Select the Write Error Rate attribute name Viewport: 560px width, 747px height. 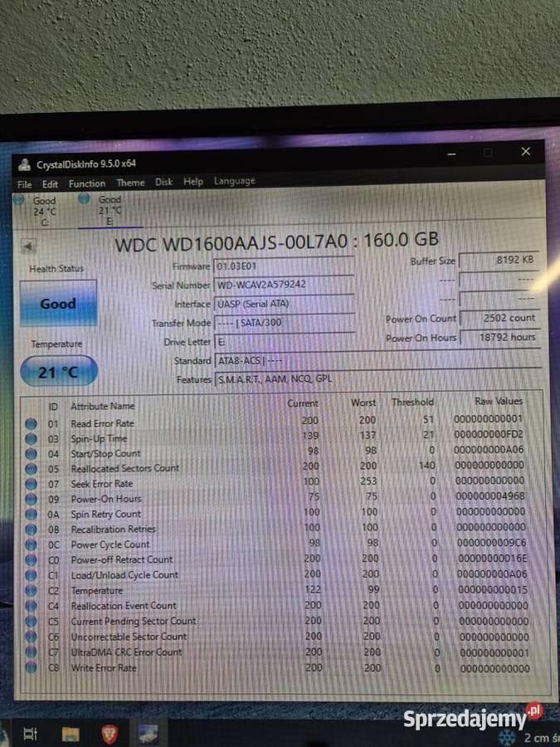click(x=104, y=668)
